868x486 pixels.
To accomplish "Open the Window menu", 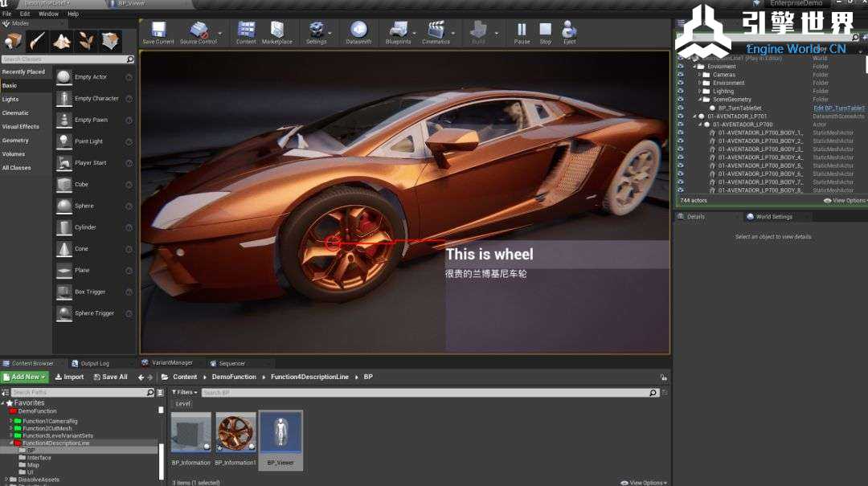I will 49,14.
